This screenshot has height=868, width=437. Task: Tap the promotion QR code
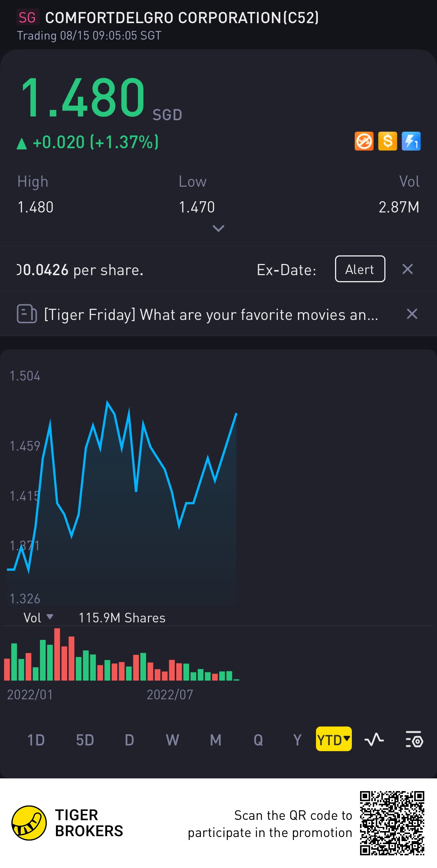point(392,823)
